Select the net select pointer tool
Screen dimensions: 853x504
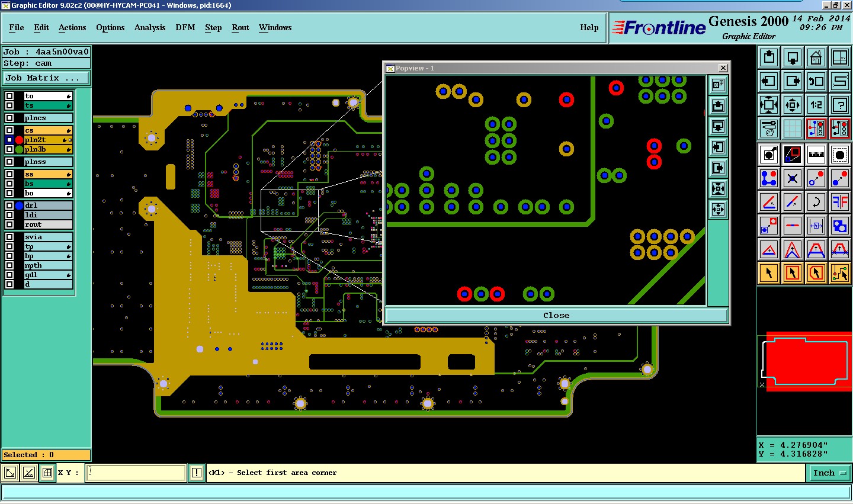840,272
